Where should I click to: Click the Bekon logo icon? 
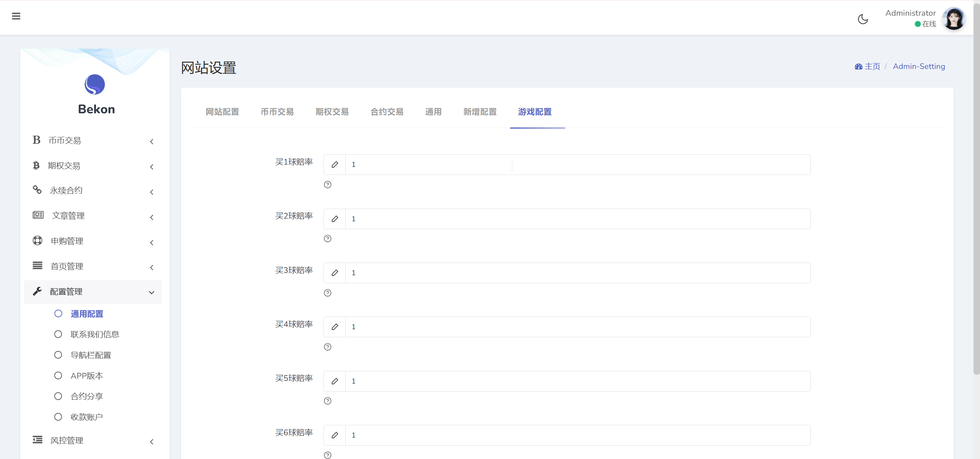[x=95, y=84]
